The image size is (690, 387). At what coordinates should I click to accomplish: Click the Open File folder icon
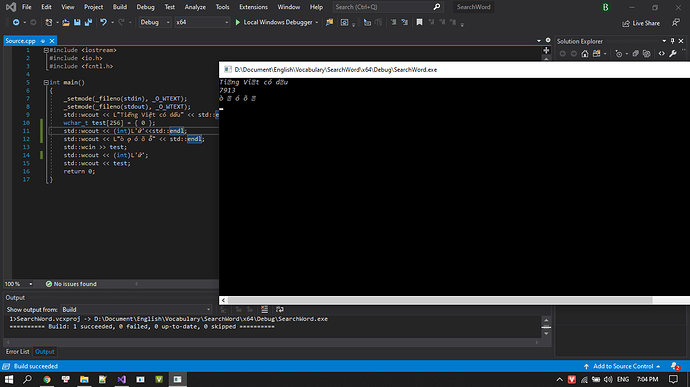[66, 22]
